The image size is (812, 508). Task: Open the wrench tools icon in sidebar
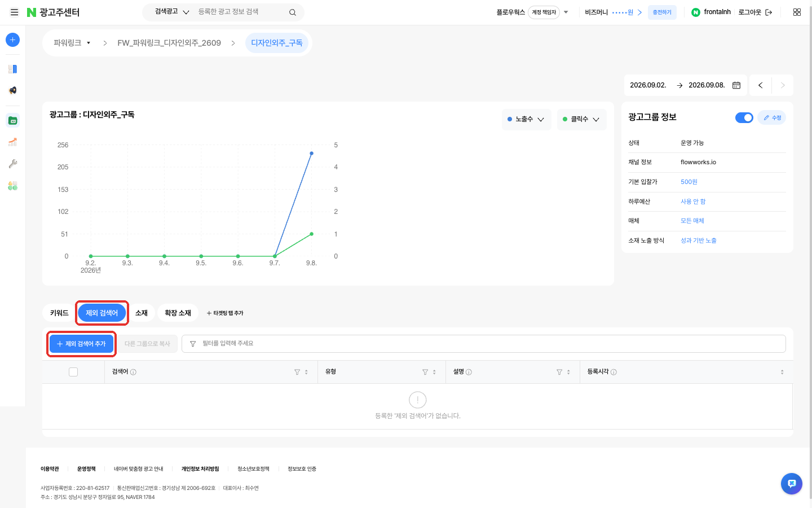coord(12,164)
